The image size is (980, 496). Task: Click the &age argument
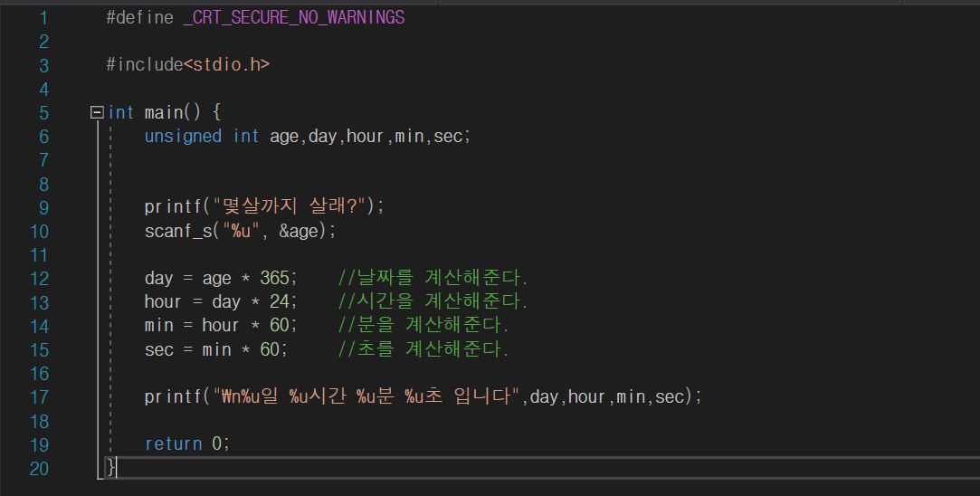[299, 231]
